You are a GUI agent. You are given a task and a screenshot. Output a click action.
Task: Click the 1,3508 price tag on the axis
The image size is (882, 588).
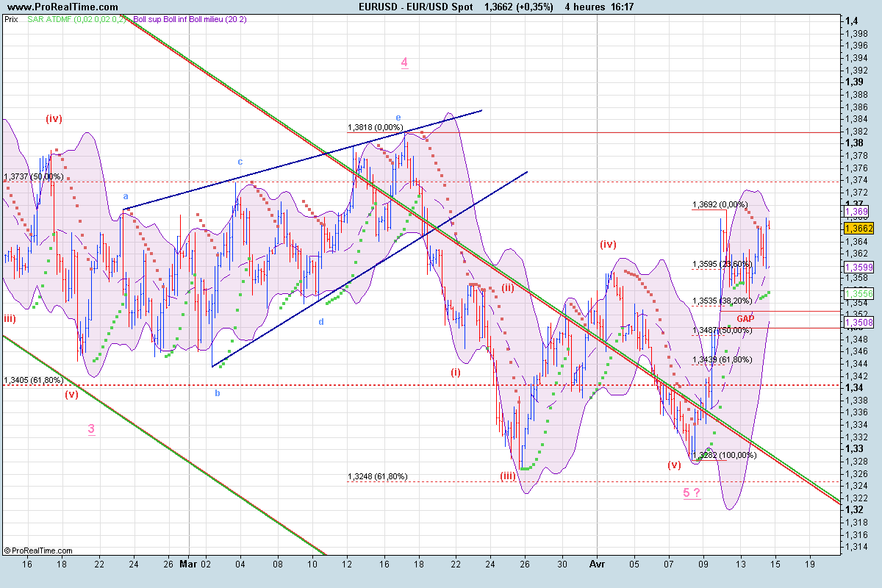click(859, 322)
